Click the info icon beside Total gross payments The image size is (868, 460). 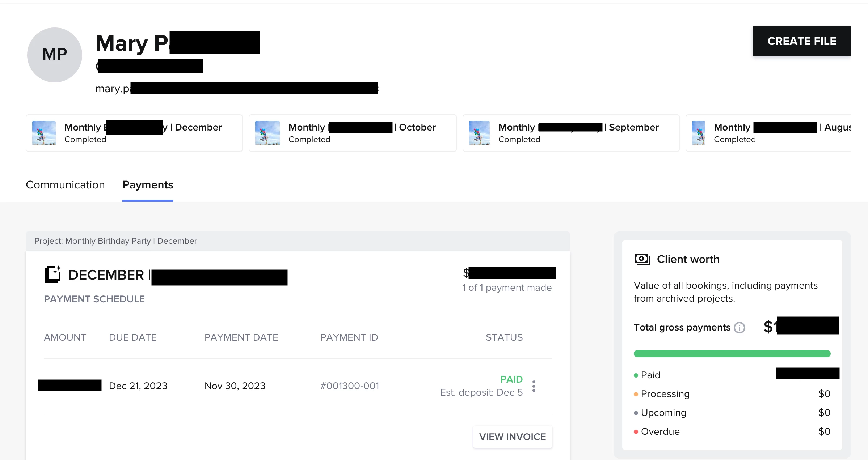[739, 328]
